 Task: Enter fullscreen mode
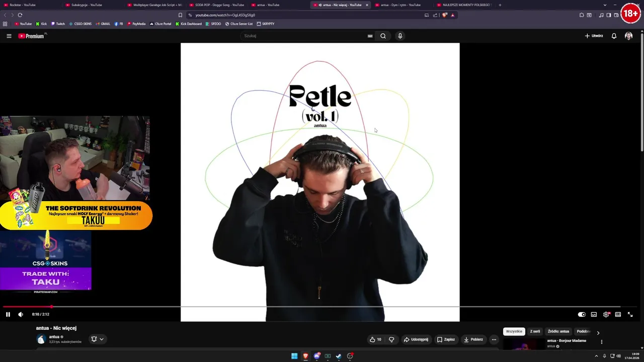pyautogui.click(x=630, y=314)
